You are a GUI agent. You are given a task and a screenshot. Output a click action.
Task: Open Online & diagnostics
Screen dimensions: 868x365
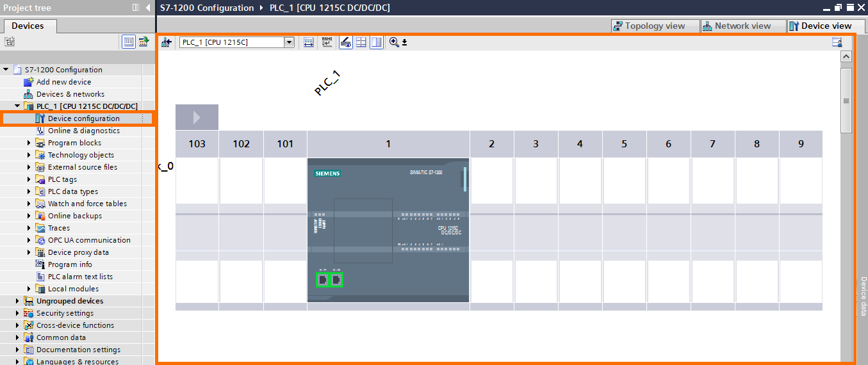pyautogui.click(x=83, y=131)
